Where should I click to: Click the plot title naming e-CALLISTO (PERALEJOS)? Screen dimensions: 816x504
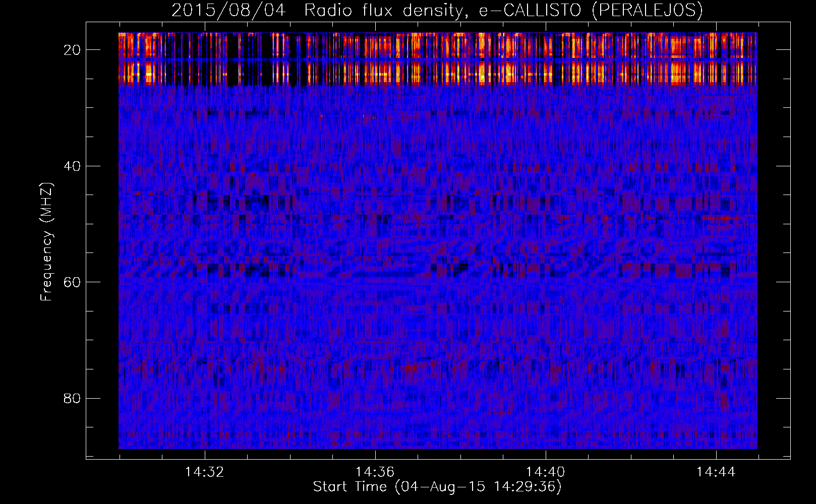[x=437, y=10]
